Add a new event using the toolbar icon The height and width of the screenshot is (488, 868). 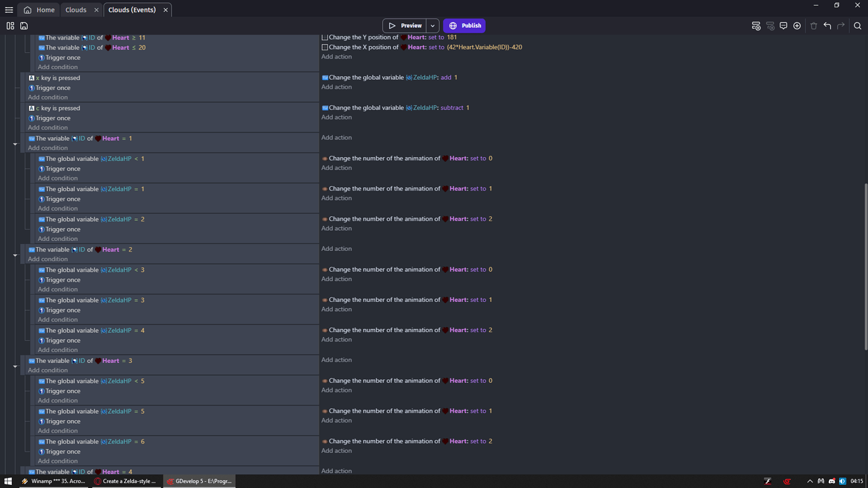point(756,26)
